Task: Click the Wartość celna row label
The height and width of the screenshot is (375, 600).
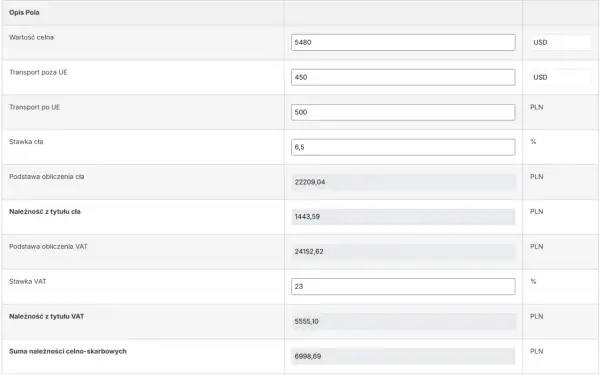Action: point(31,38)
